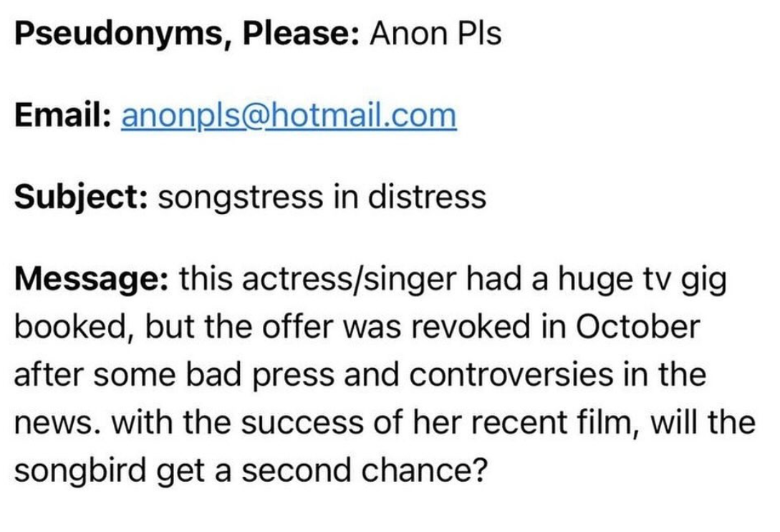Viewport: 780px width, 532px height.
Task: Click the word "booked," in the message
Action: coord(72,327)
